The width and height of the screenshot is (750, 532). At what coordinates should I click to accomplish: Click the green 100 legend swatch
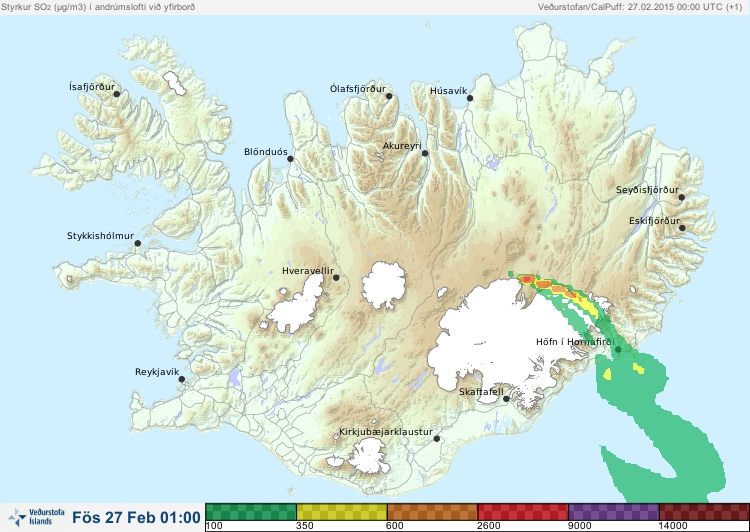click(x=251, y=512)
